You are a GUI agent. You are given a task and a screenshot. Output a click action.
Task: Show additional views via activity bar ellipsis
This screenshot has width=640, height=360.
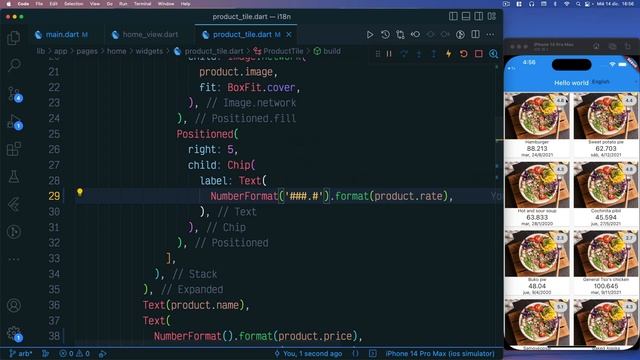coord(14,259)
